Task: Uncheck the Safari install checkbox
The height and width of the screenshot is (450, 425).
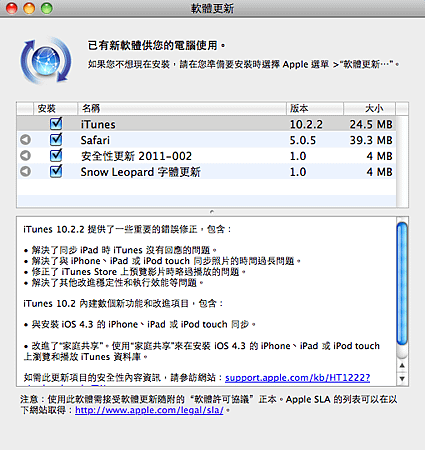Action: [x=56, y=139]
